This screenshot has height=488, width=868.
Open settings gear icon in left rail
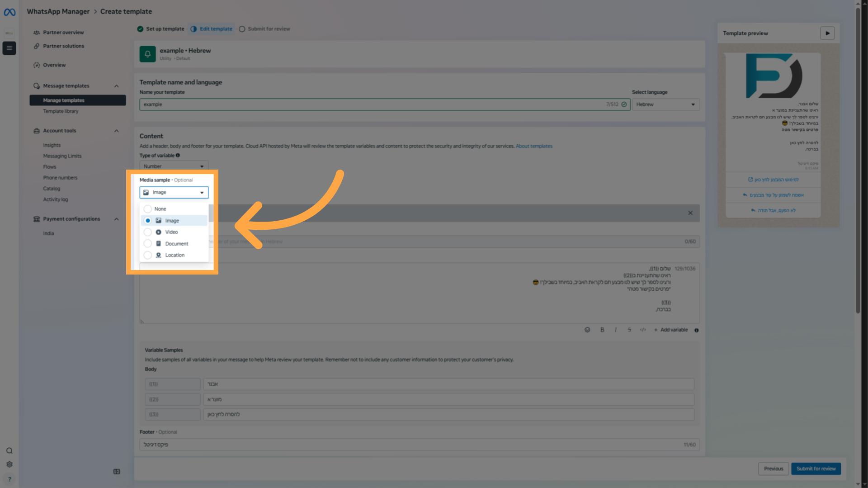(9, 464)
